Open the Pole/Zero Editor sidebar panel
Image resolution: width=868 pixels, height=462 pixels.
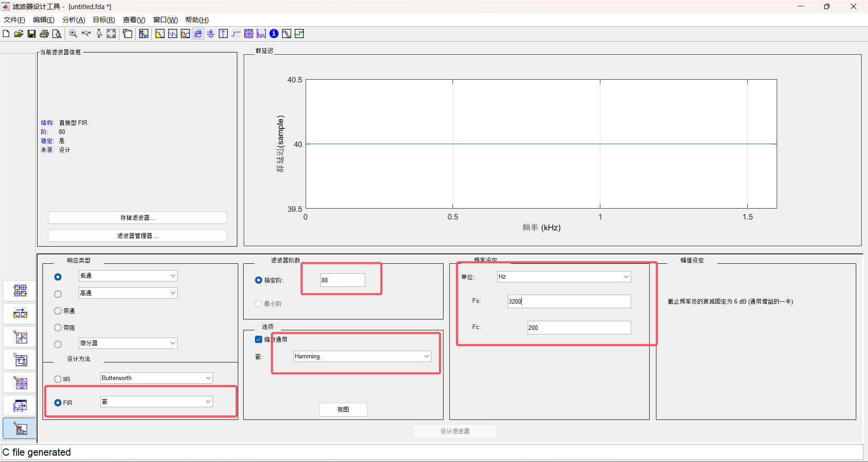(x=20, y=383)
